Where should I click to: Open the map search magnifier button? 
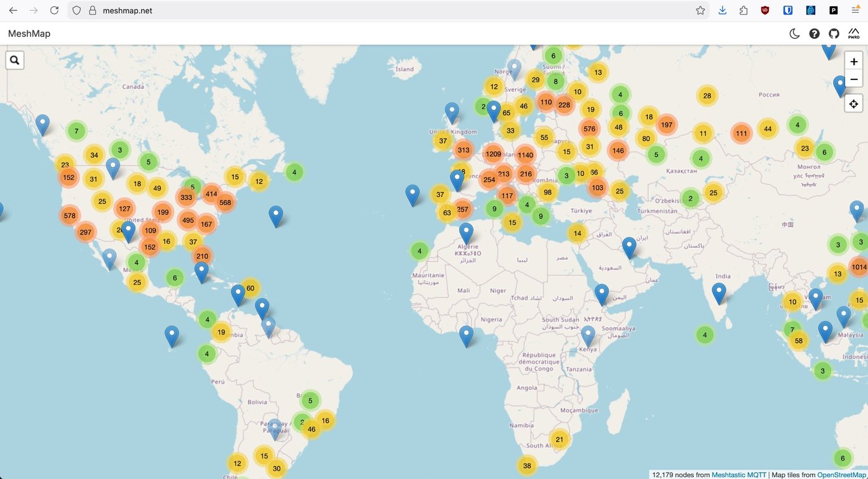[x=15, y=60]
